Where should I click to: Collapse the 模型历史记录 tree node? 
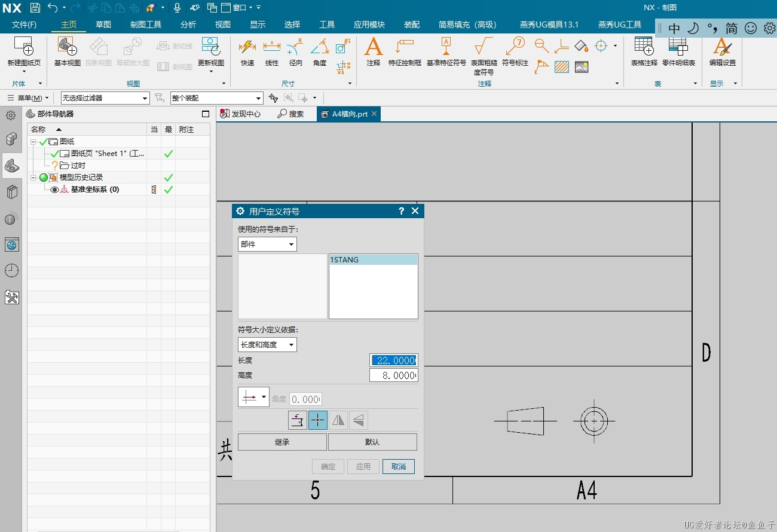tap(33, 178)
